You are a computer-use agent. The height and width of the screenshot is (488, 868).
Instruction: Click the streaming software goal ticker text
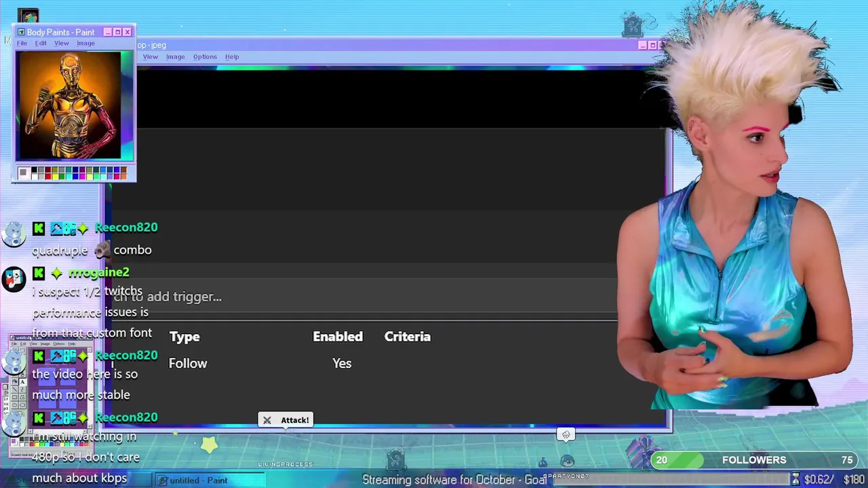[x=454, y=480]
